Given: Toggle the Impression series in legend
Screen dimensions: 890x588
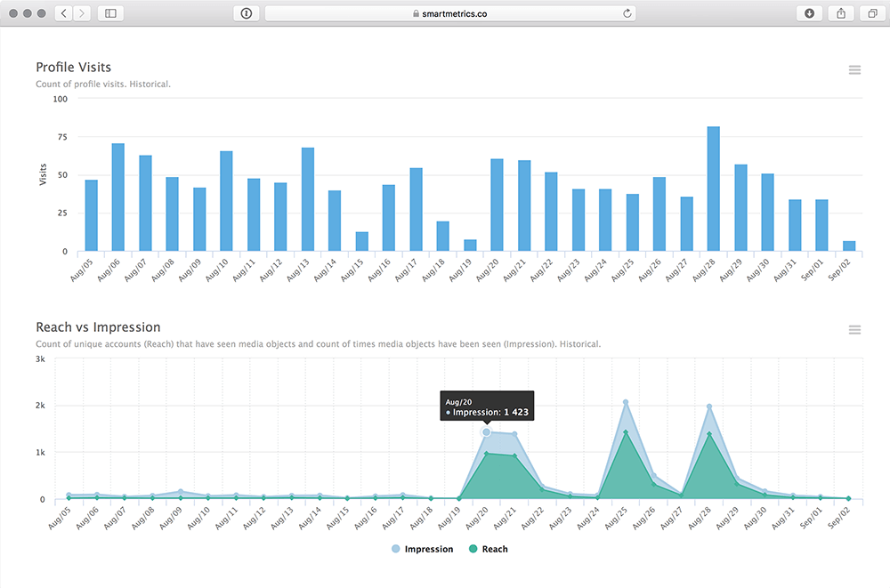Looking at the screenshot, I should tap(429, 549).
